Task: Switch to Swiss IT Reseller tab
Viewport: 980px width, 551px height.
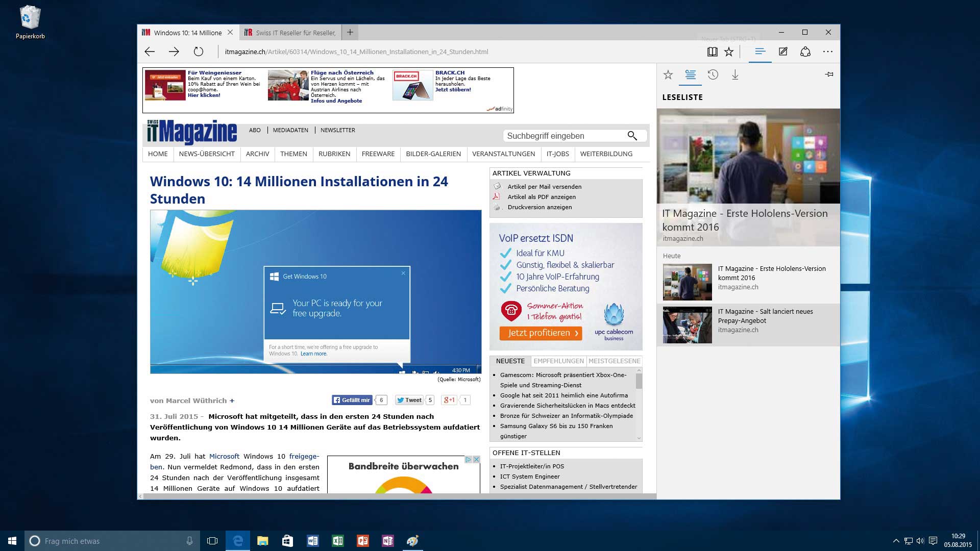Action: pyautogui.click(x=290, y=33)
